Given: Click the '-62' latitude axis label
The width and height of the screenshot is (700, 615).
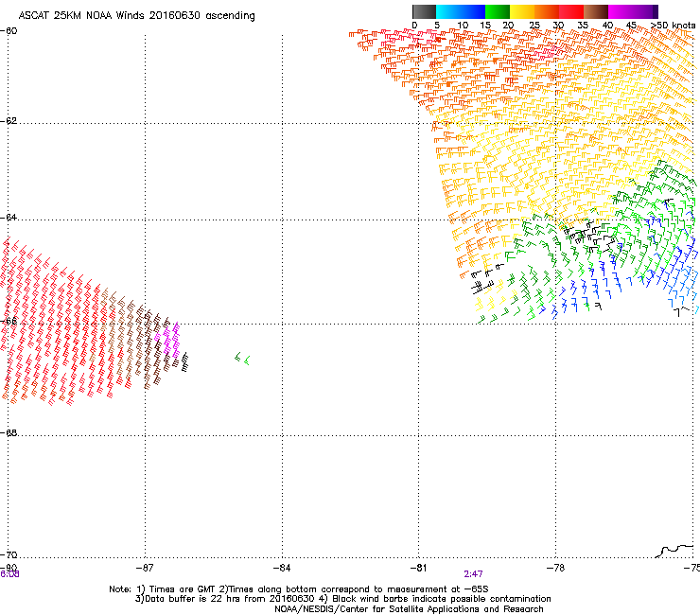Looking at the screenshot, I should click(x=9, y=121).
